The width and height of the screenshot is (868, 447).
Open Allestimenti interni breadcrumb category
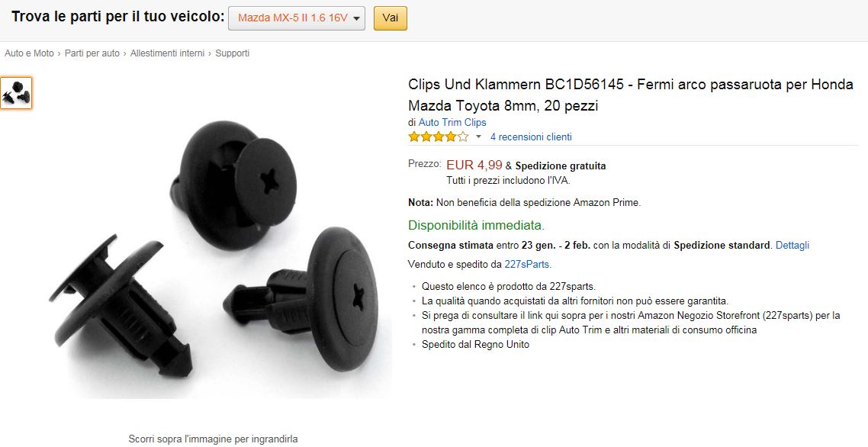[167, 53]
